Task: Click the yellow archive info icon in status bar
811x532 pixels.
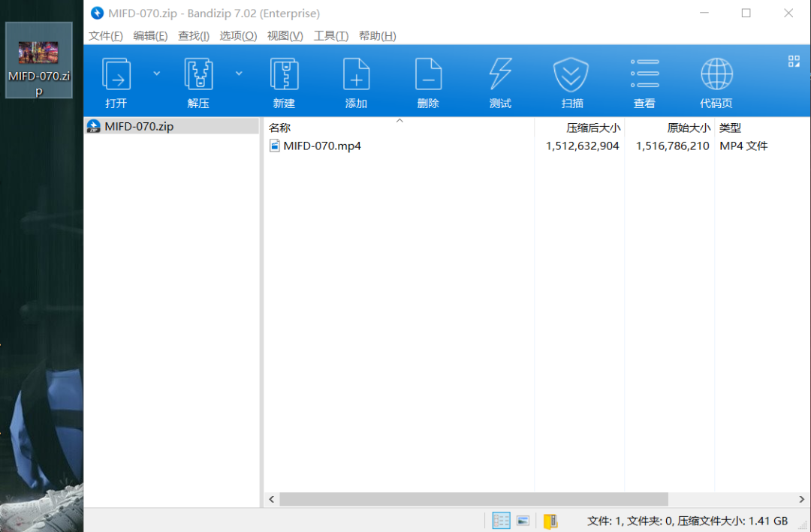Action: tap(550, 521)
